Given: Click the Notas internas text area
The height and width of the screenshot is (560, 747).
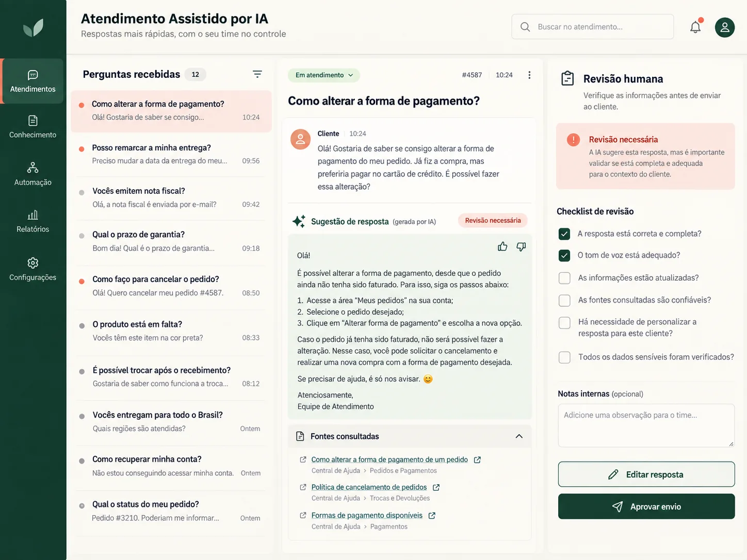Looking at the screenshot, I should [646, 425].
